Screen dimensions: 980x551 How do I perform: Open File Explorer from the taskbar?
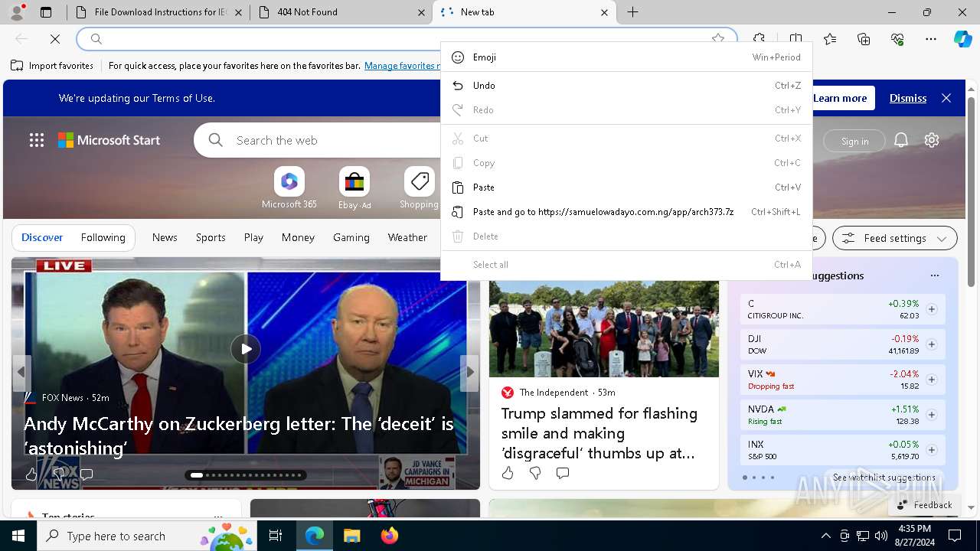coord(351,536)
